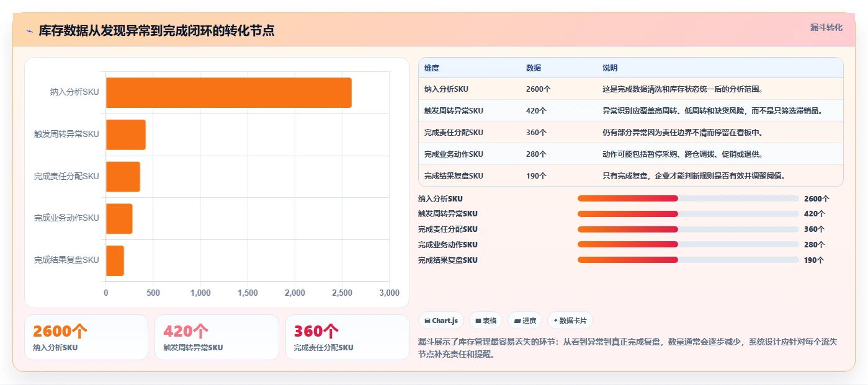This screenshot has height=385, width=868.
Task: Click the 完成业务动作SKU bar in the chart
Action: coord(119,218)
